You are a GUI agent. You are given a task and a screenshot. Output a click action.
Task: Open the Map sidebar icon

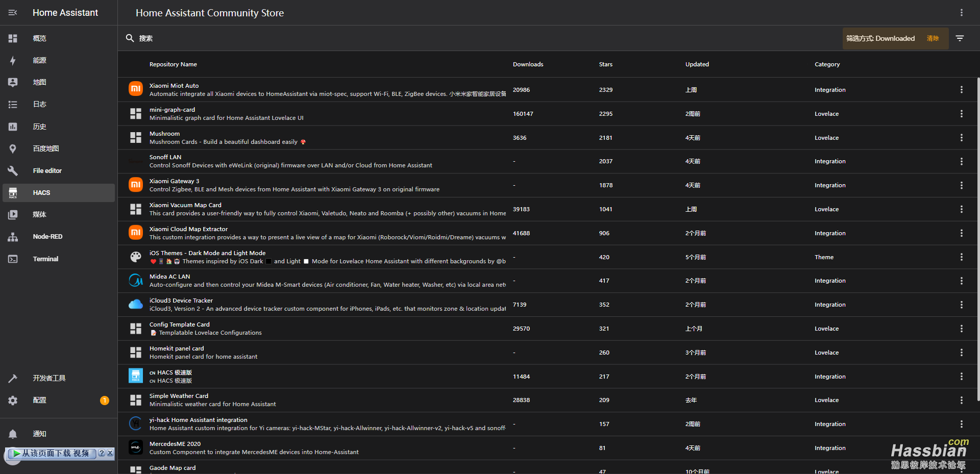coord(13,82)
